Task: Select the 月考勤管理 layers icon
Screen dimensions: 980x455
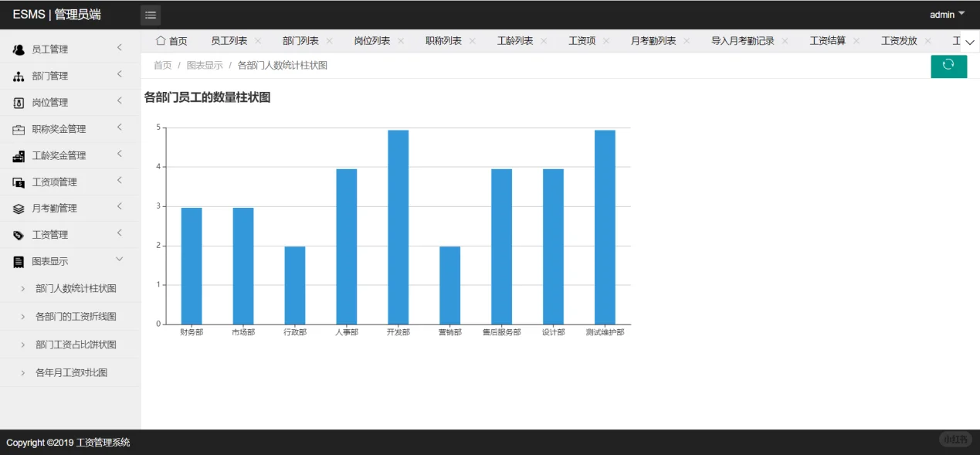Action: tap(19, 208)
